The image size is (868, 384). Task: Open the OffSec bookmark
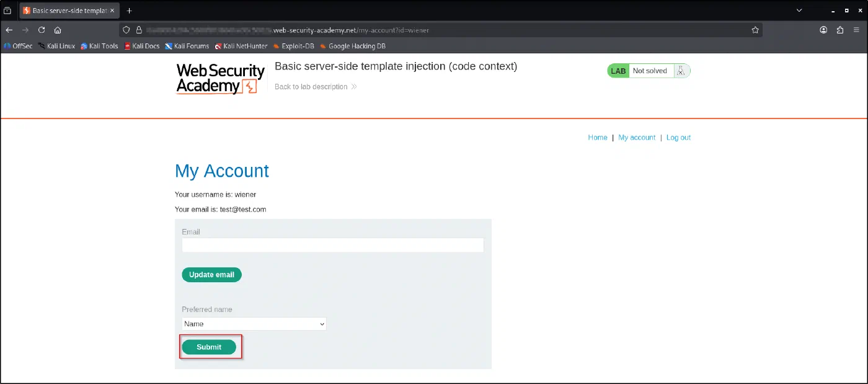click(x=18, y=46)
